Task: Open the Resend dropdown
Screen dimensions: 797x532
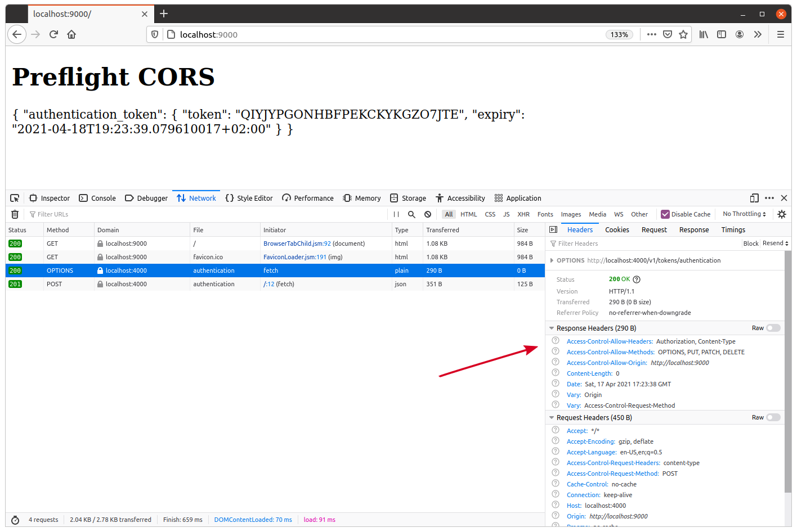Action: (775, 244)
